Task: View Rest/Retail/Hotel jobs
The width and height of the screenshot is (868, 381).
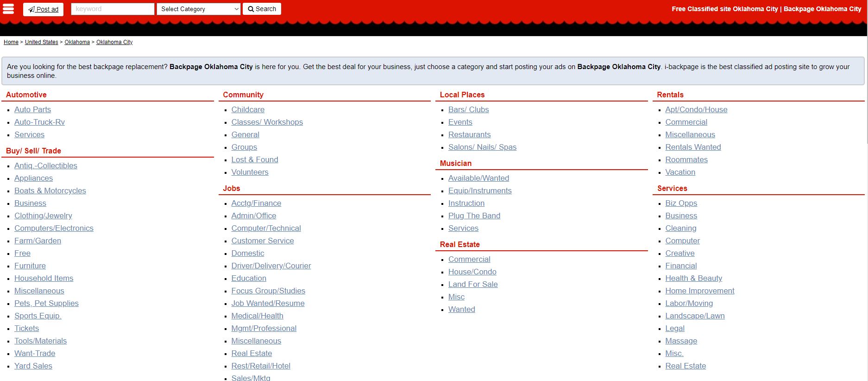Action: click(x=261, y=366)
